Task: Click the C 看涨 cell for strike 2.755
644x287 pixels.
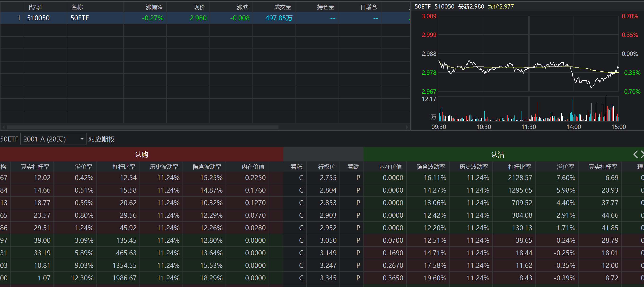Action: [x=301, y=178]
